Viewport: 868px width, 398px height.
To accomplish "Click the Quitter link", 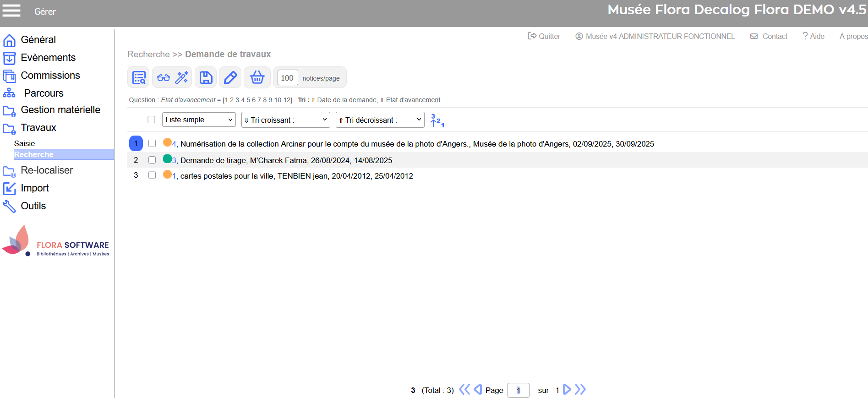I will coord(544,36).
